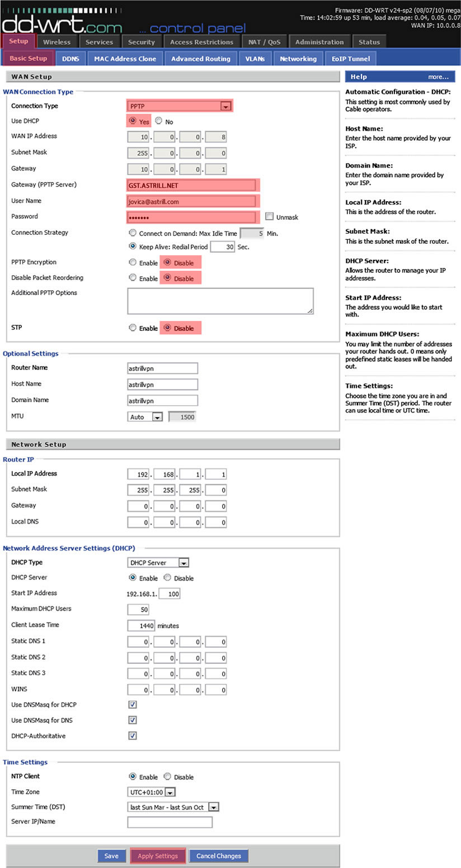
Task: Open the DDNS sub-tab
Action: 71,59
